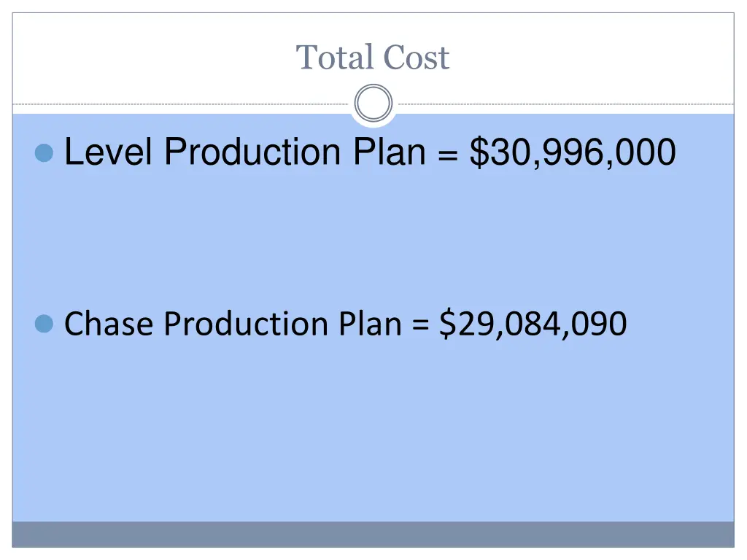This screenshot has height=560, width=747.
Task: Click the bullet dot before Level Production Plan
Action: [44, 153]
